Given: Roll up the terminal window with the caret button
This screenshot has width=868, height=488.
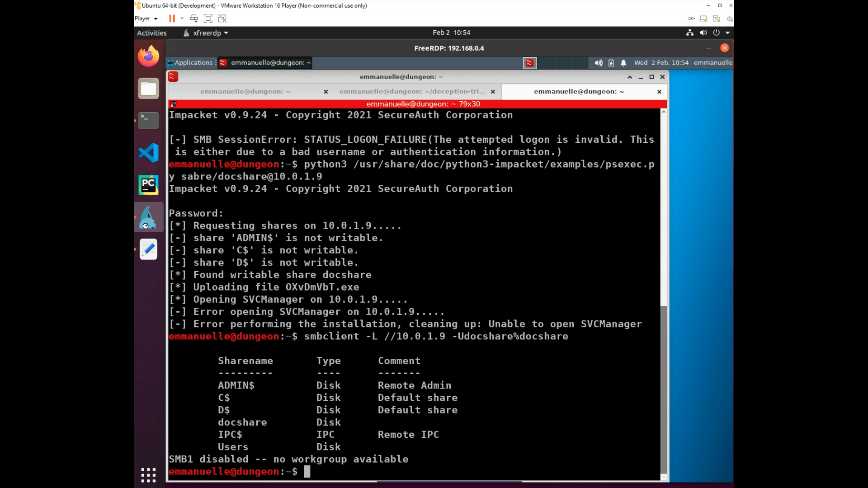Looking at the screenshot, I should click(630, 77).
